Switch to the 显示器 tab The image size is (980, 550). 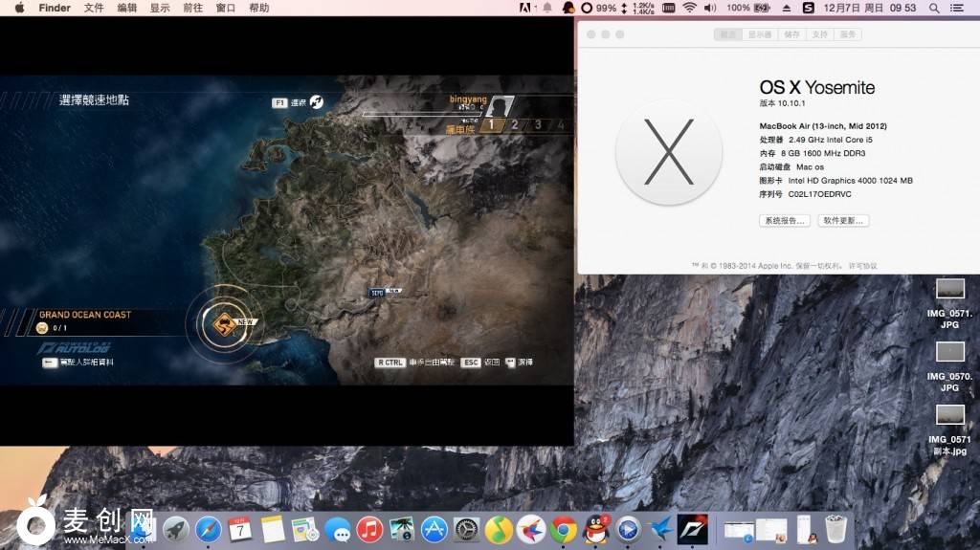point(760,34)
